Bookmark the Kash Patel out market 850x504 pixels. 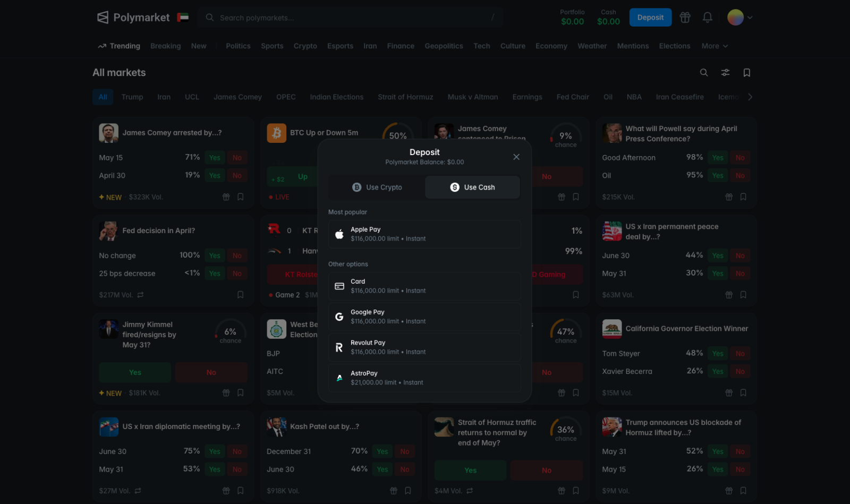pyautogui.click(x=408, y=491)
